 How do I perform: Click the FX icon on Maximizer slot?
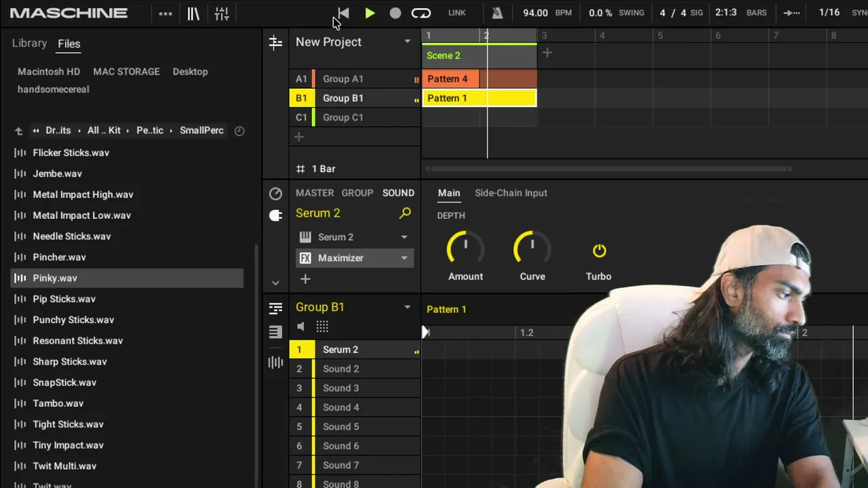(305, 258)
